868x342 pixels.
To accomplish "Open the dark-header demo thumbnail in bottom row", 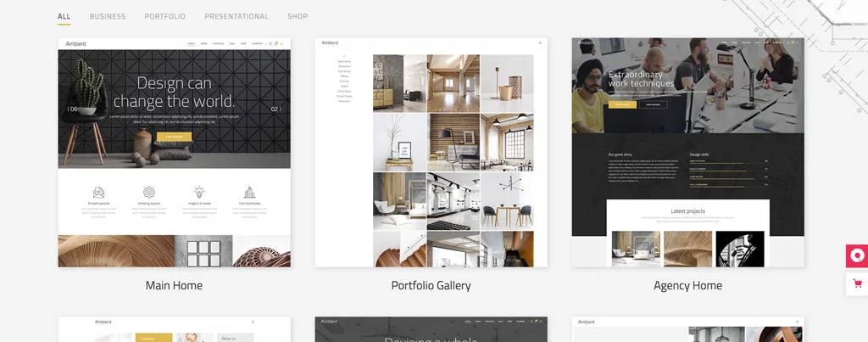I will (431, 330).
